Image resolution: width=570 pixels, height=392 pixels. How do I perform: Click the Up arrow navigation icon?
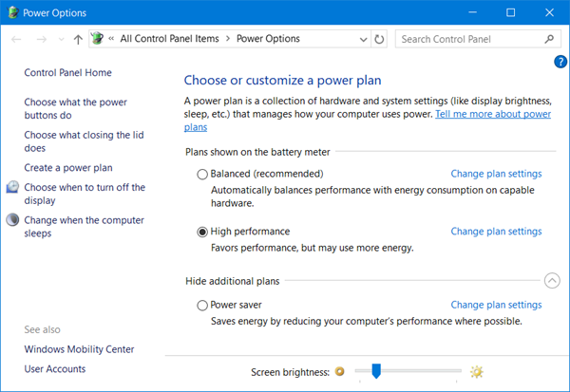coord(77,39)
